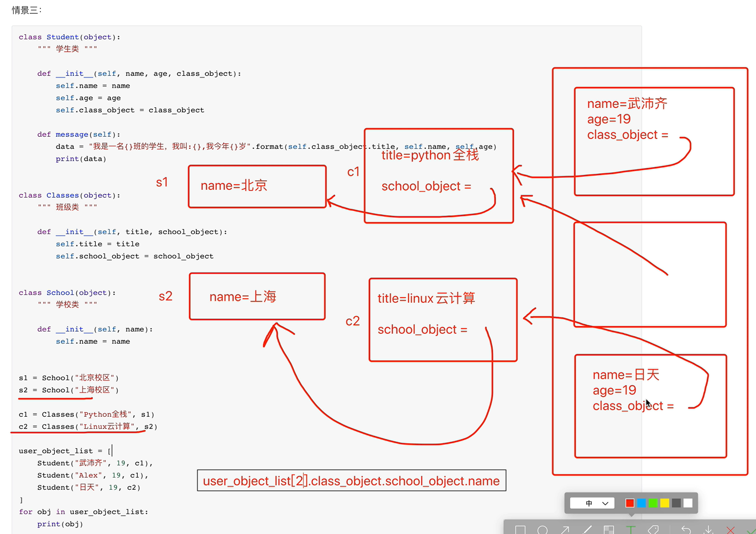The width and height of the screenshot is (756, 534).
Task: Click the code line user_object_list = [
Action: tap(65, 451)
